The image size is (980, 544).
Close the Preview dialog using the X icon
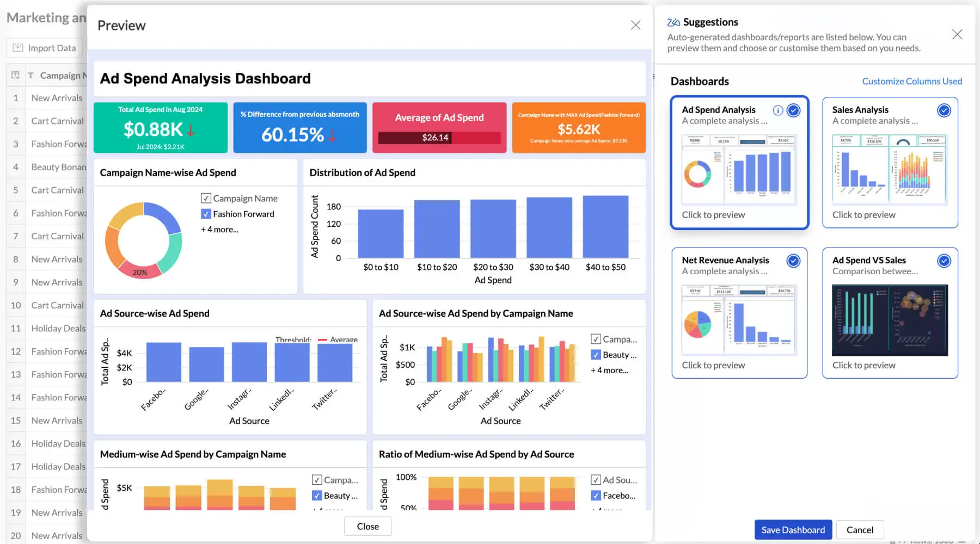pos(635,26)
